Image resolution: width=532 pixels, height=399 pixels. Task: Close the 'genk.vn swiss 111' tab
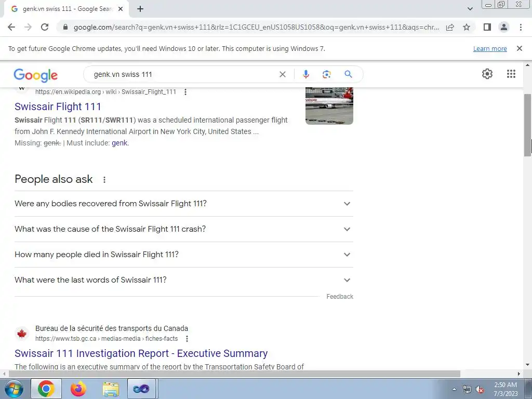point(121,9)
